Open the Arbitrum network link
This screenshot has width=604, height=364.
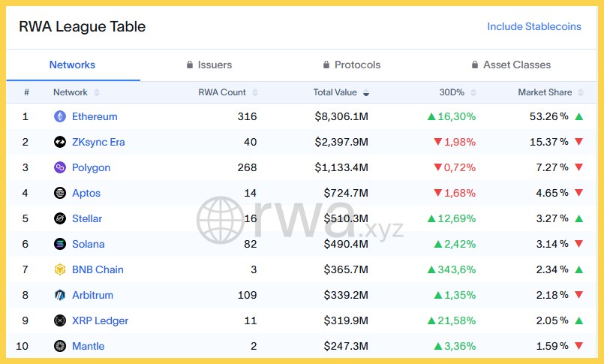point(92,295)
